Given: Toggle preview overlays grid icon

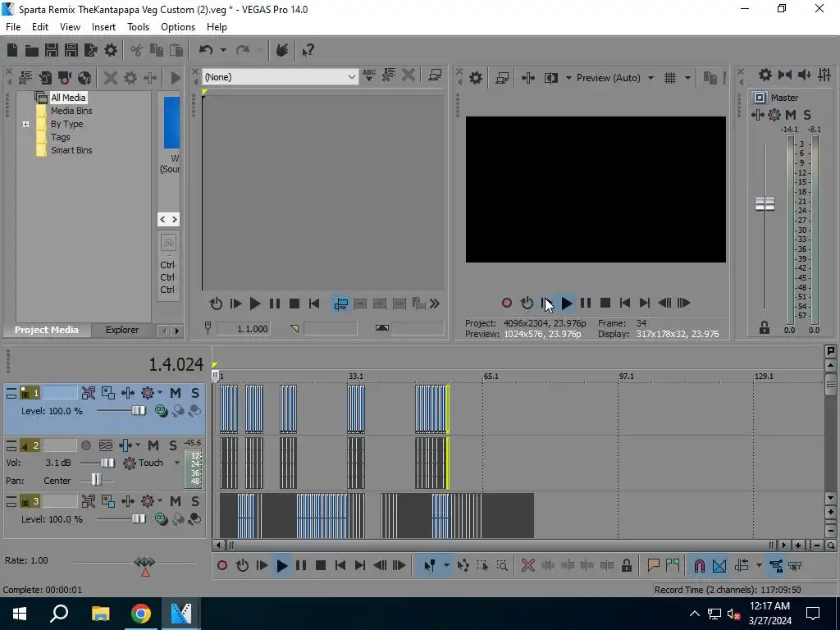Looking at the screenshot, I should tap(670, 78).
